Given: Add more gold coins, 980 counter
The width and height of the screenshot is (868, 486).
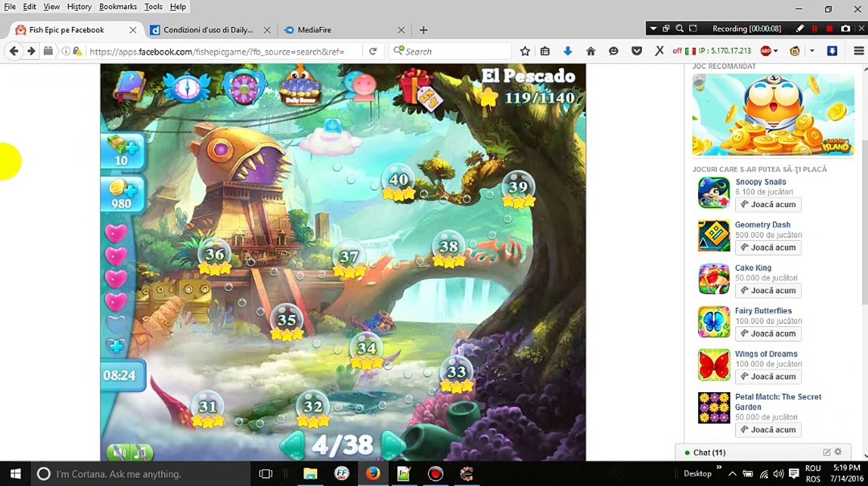Looking at the screenshot, I should (123, 194).
